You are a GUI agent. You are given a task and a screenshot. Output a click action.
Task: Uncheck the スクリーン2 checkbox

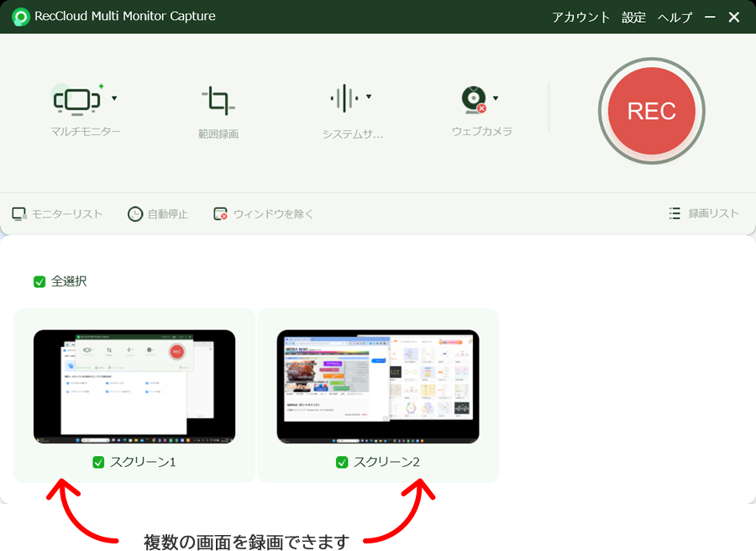point(342,462)
